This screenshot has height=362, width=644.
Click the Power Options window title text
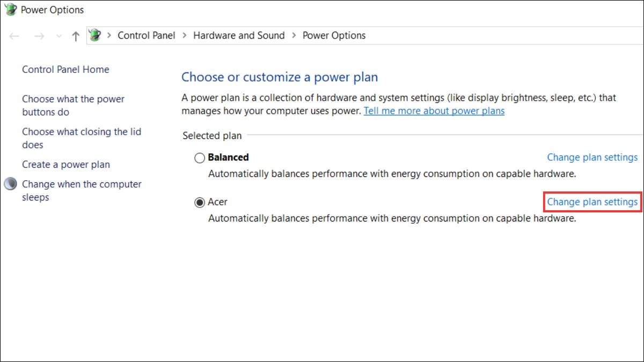(x=52, y=10)
